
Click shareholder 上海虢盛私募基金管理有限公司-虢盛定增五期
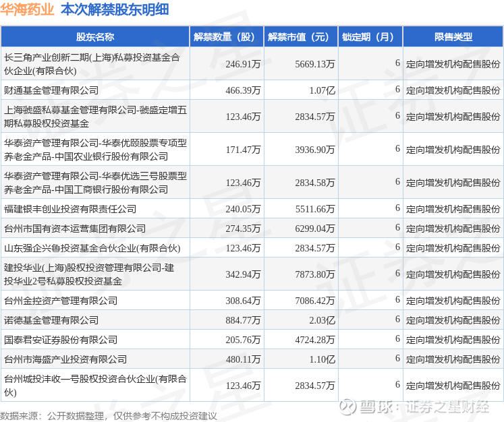point(95,117)
